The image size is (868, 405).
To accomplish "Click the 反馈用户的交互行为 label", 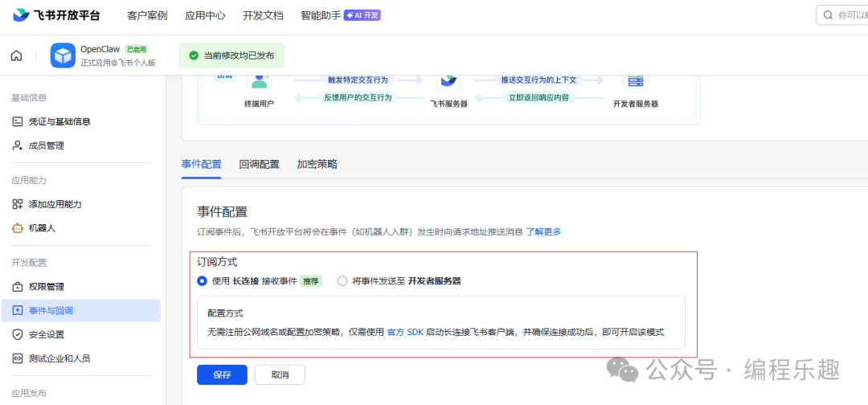I will [358, 98].
